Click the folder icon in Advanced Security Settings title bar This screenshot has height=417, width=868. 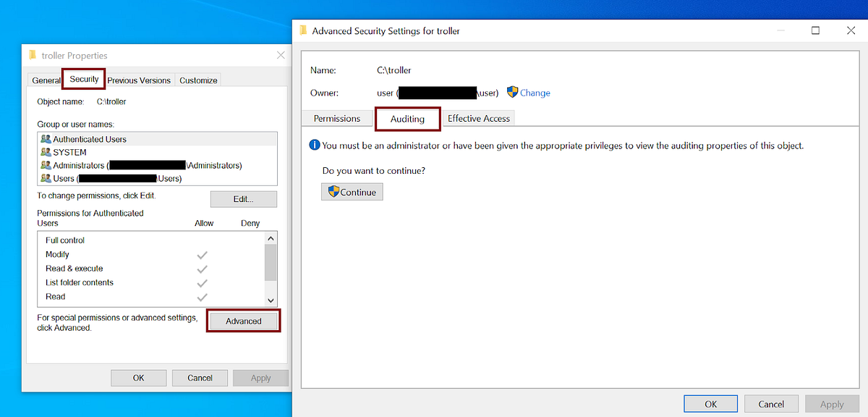(x=302, y=30)
